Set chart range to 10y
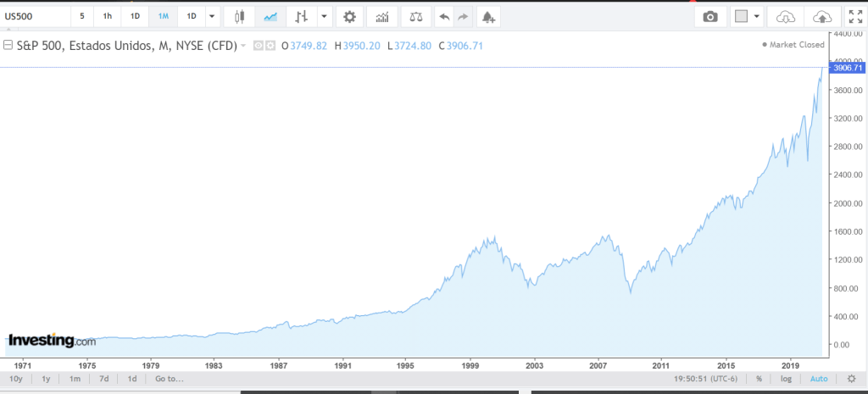Viewport: 868px width, 394px height. [15, 379]
